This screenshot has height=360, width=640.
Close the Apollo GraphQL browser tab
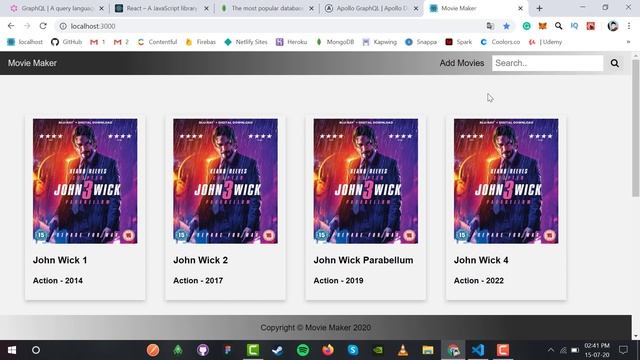(416, 8)
